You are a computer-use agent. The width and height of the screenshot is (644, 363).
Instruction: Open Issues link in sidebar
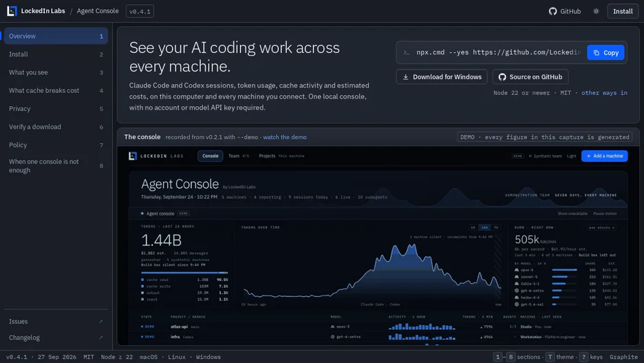pos(56,322)
